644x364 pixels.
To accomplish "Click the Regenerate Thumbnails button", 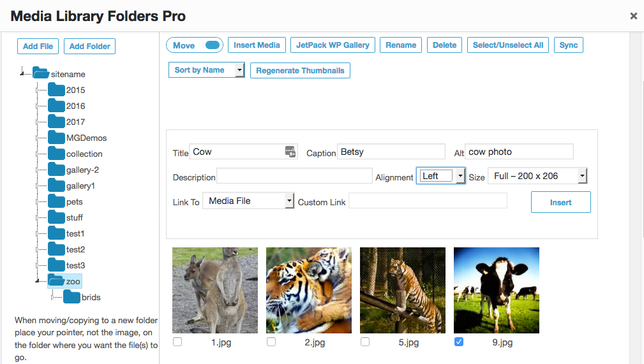I will [300, 70].
